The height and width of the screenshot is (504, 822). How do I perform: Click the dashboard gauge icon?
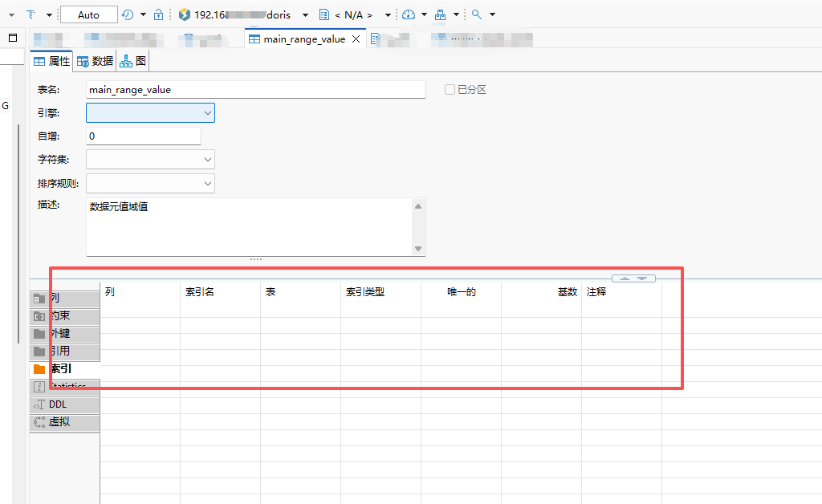click(x=409, y=14)
